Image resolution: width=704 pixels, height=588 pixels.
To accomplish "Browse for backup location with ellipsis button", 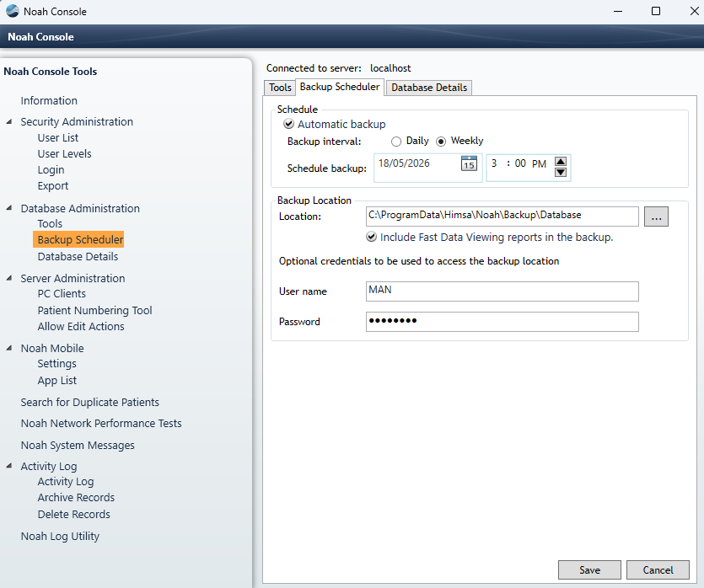I will [x=656, y=216].
